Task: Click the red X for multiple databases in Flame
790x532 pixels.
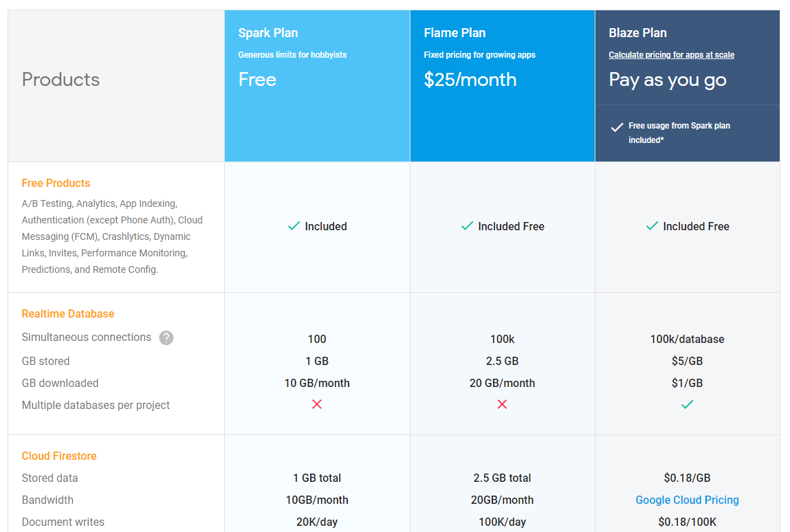Action: (x=502, y=404)
